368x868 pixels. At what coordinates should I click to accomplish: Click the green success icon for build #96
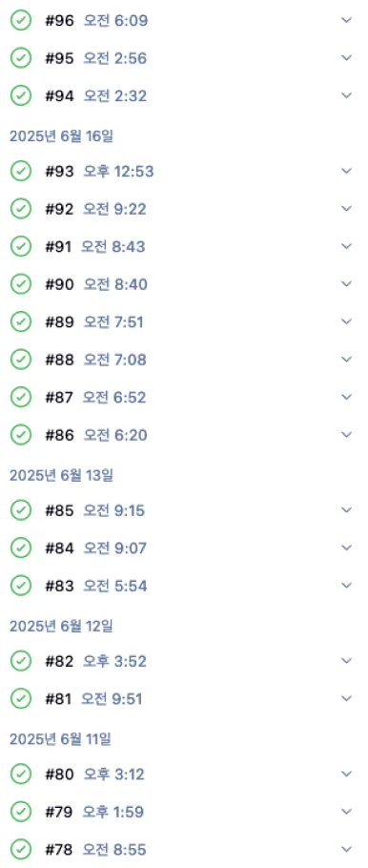coord(21,20)
